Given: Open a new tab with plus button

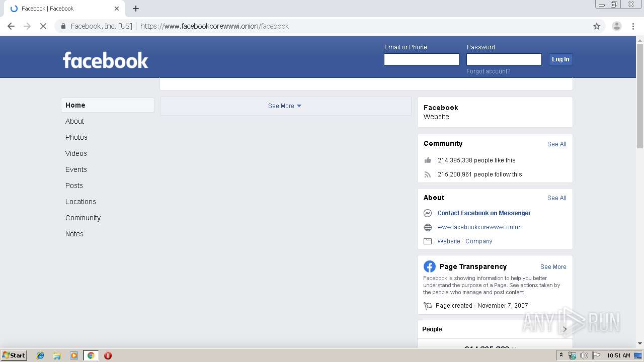Looking at the screenshot, I should coord(136,9).
